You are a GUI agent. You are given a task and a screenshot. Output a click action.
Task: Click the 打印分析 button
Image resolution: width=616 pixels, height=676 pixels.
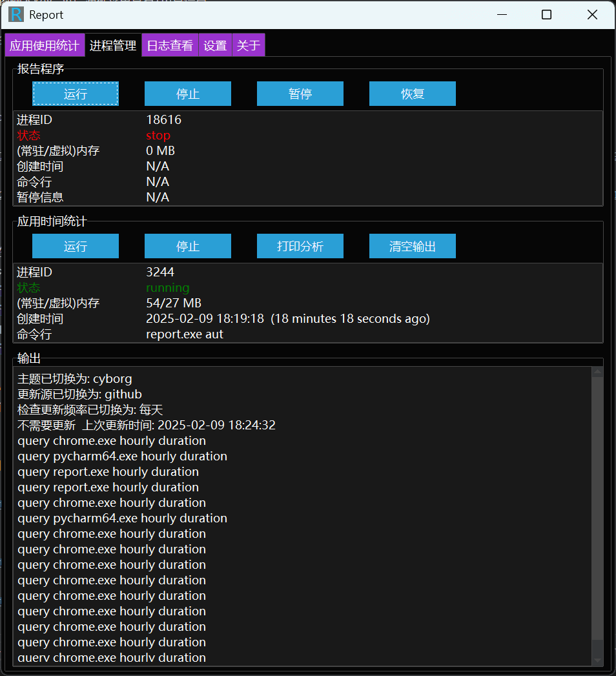pyautogui.click(x=300, y=246)
